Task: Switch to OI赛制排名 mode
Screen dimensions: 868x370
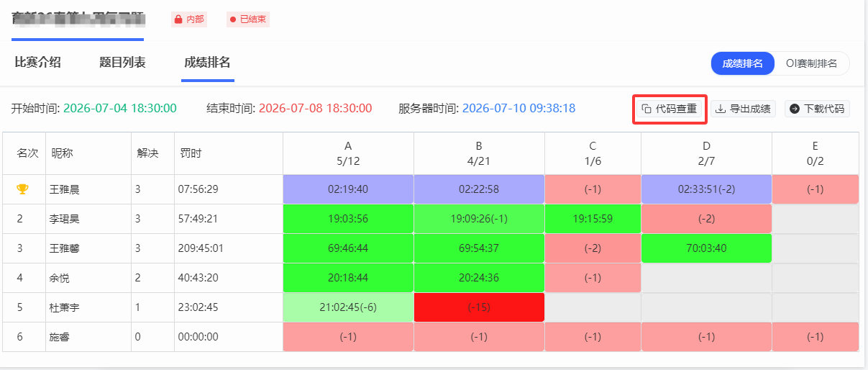Action: 811,63
